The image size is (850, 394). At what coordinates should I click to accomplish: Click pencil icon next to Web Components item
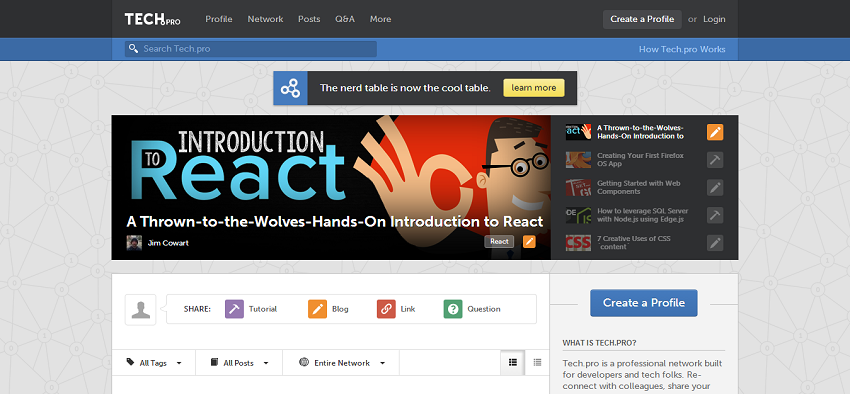point(715,188)
